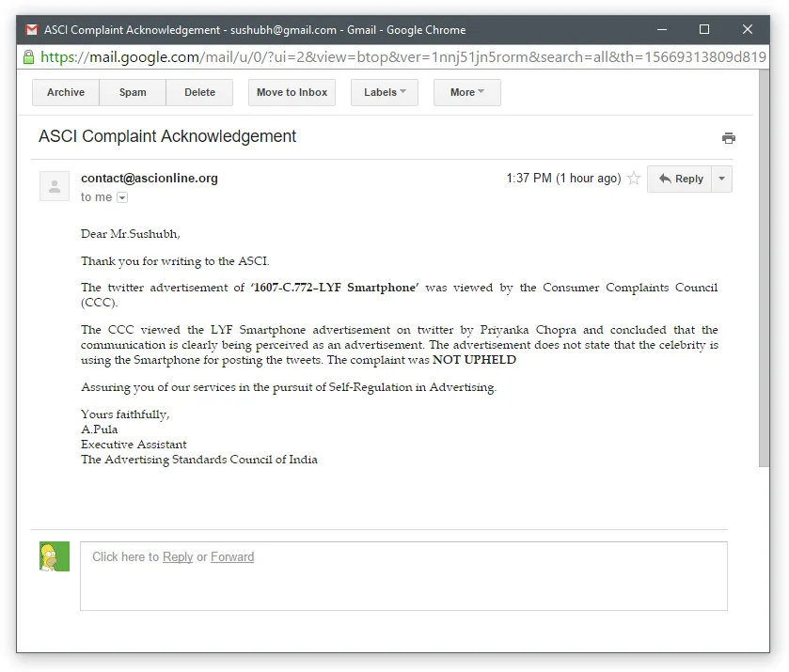Click the green padlock security icon
This screenshot has height=672, width=789.
(28, 56)
